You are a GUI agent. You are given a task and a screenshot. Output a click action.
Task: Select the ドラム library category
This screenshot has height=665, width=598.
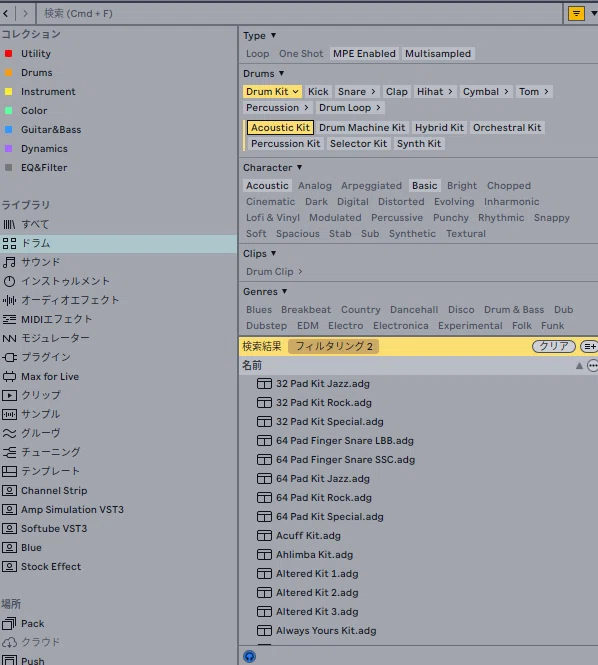(118, 243)
